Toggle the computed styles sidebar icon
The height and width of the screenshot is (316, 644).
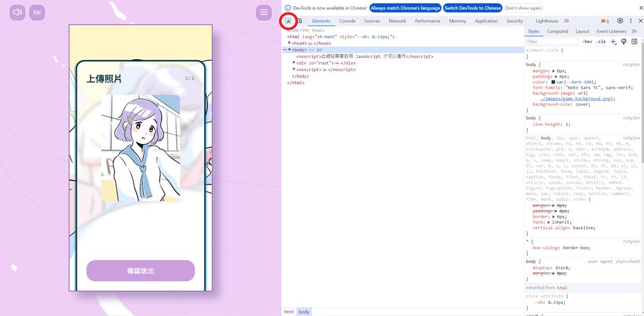[634, 42]
